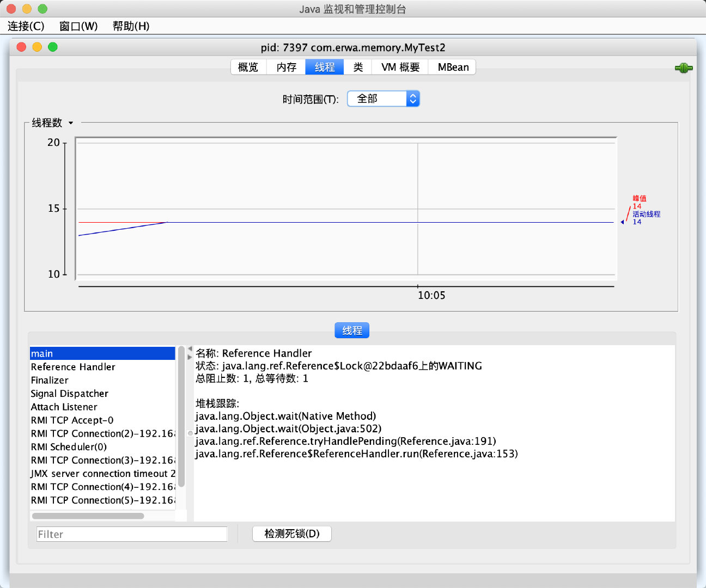Expand the 线程数 chart options arrow
706x588 pixels.
pyautogui.click(x=71, y=123)
